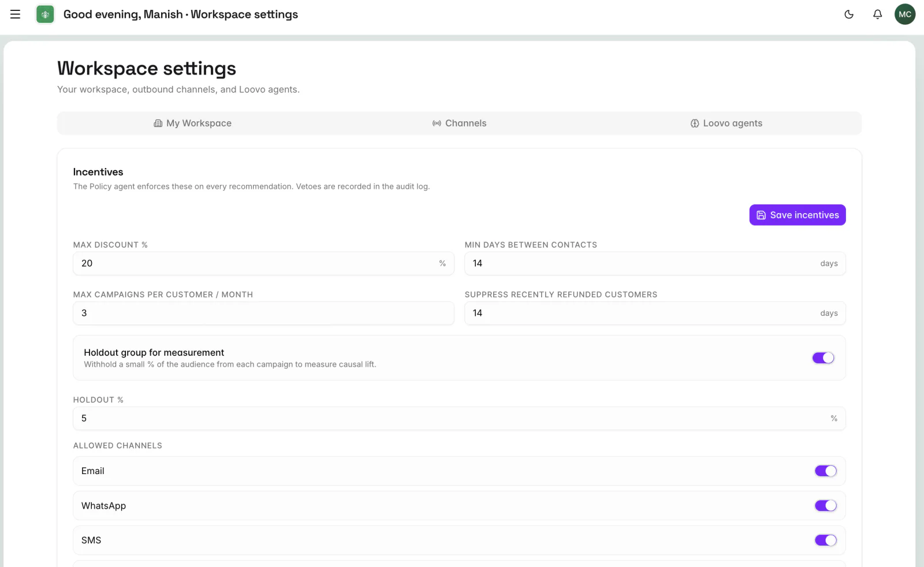Edit the Max discount % field
The width and height of the screenshot is (924, 567).
[263, 263]
